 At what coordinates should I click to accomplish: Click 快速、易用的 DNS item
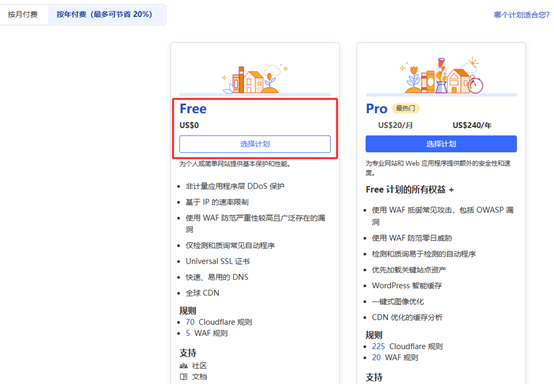point(217,277)
